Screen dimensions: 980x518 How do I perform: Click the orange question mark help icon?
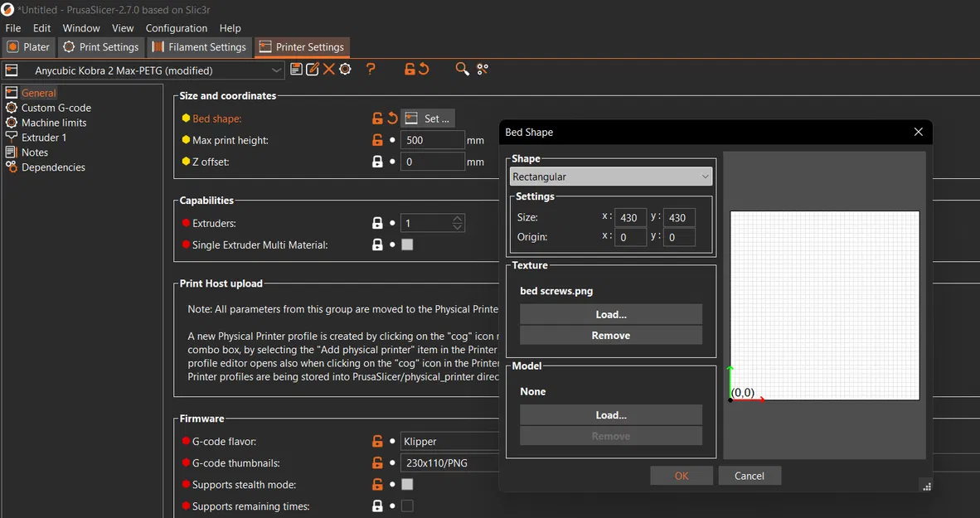coord(371,70)
